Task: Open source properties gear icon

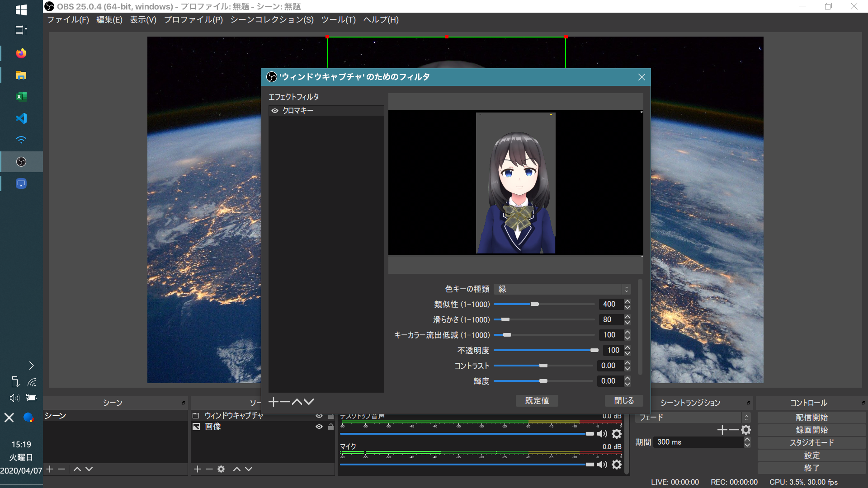Action: [221, 469]
